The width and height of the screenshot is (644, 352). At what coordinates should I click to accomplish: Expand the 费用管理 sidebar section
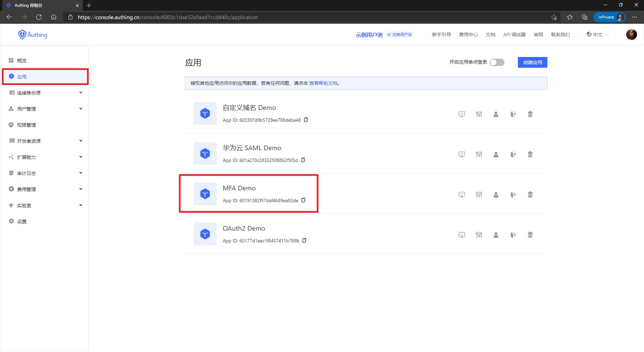pos(45,189)
